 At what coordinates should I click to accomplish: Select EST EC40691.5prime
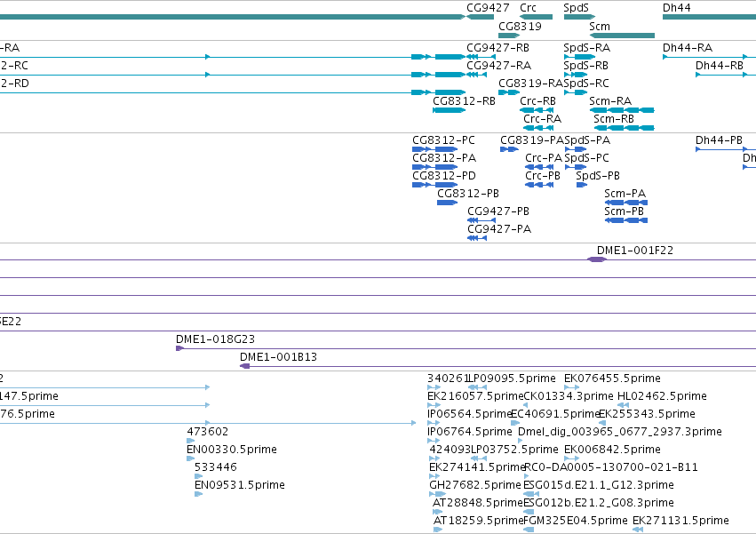[555, 414]
